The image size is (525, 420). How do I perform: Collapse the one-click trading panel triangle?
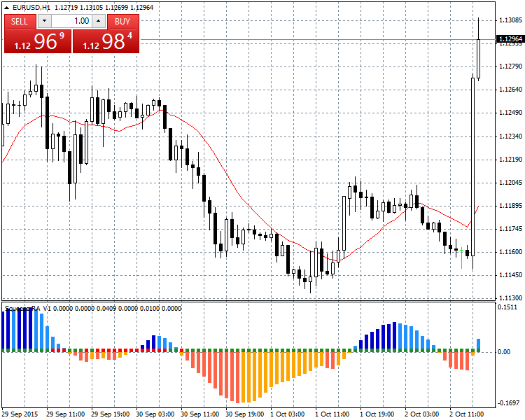(x=8, y=7)
